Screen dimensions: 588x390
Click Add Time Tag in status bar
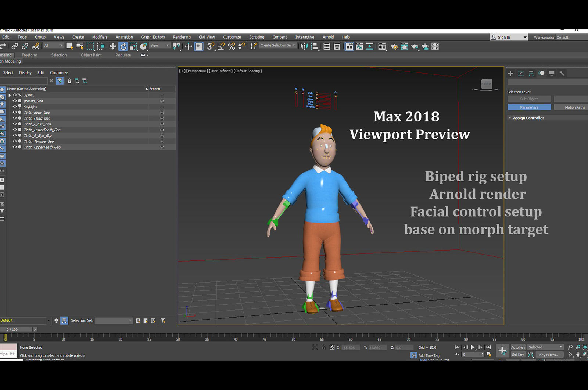pyautogui.click(x=429, y=355)
